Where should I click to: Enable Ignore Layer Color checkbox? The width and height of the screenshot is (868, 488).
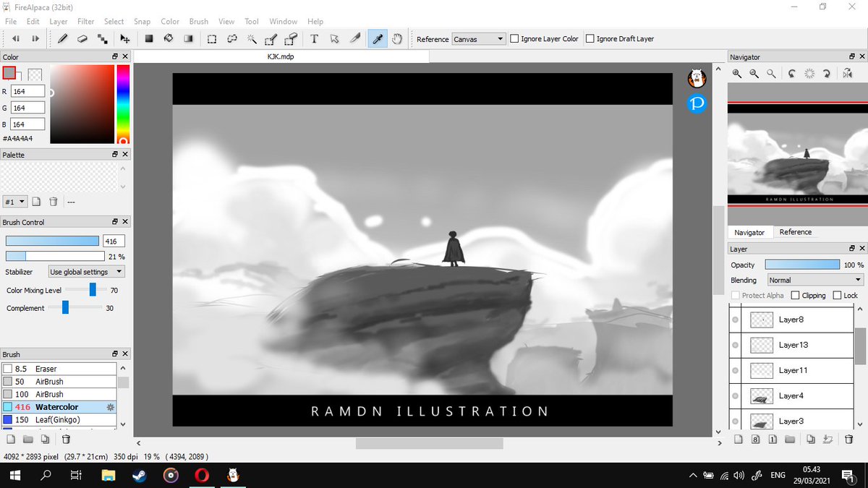tap(515, 39)
